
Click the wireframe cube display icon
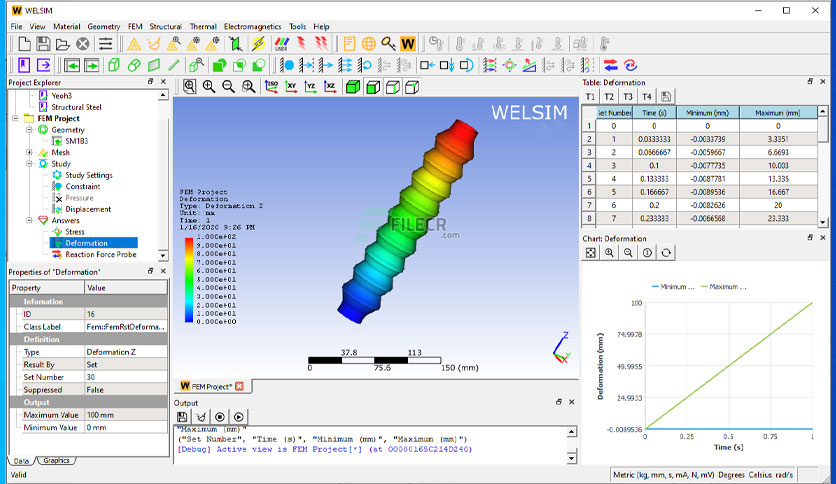point(392,86)
